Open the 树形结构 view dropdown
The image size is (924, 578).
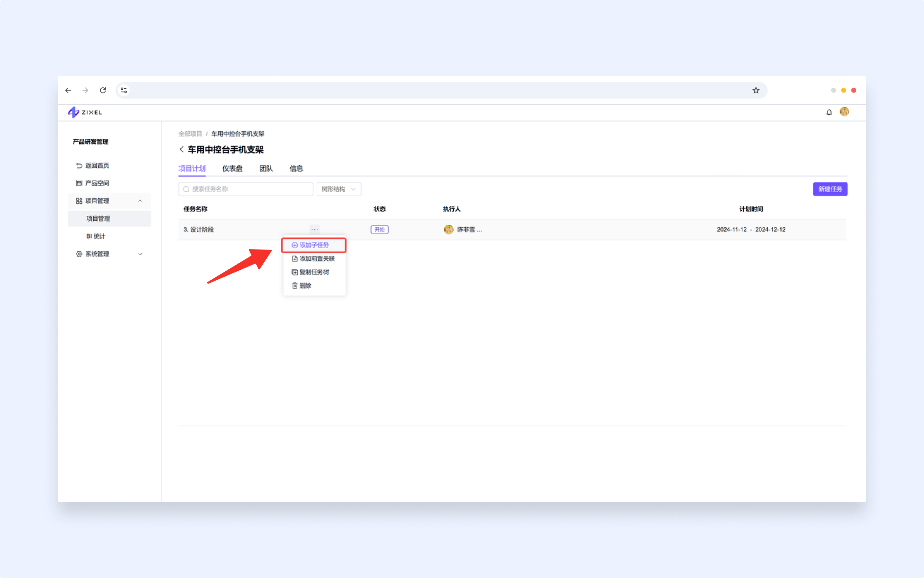[339, 189]
